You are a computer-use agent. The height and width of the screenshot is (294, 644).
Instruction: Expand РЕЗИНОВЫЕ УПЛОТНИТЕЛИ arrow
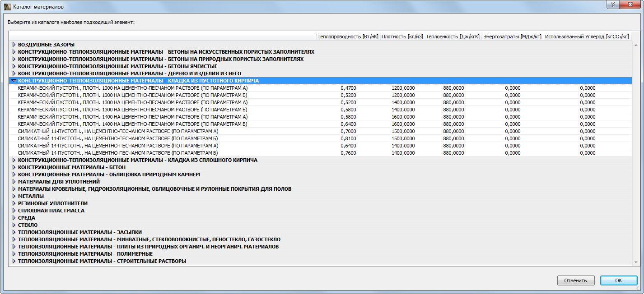click(14, 203)
